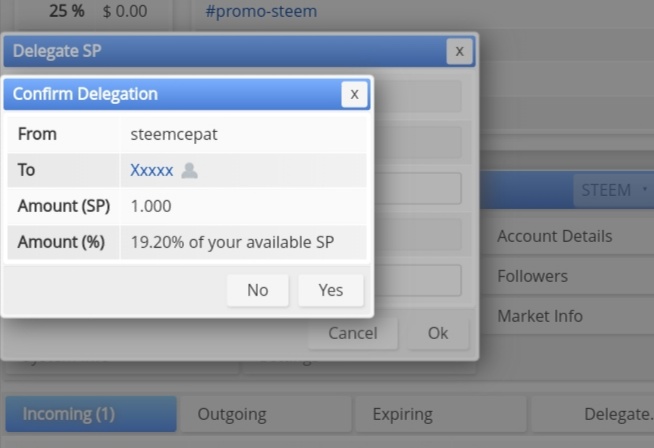This screenshot has height=448, width=654.
Task: Select the steemcepat From value
Action: click(174, 134)
